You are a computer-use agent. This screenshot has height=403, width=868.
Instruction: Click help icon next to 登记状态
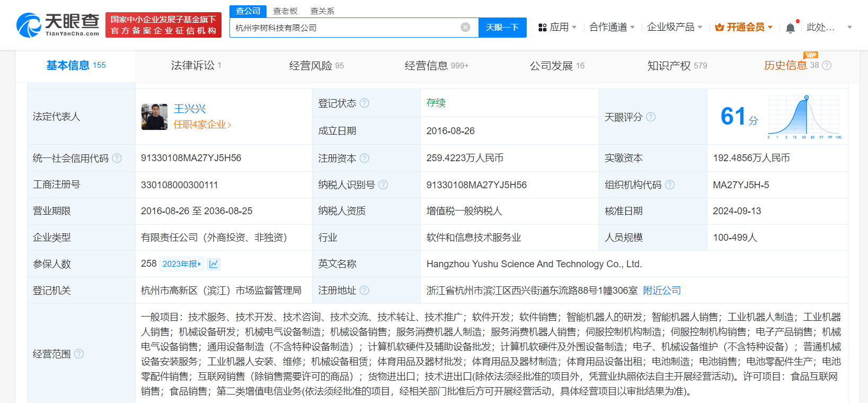pyautogui.click(x=365, y=103)
